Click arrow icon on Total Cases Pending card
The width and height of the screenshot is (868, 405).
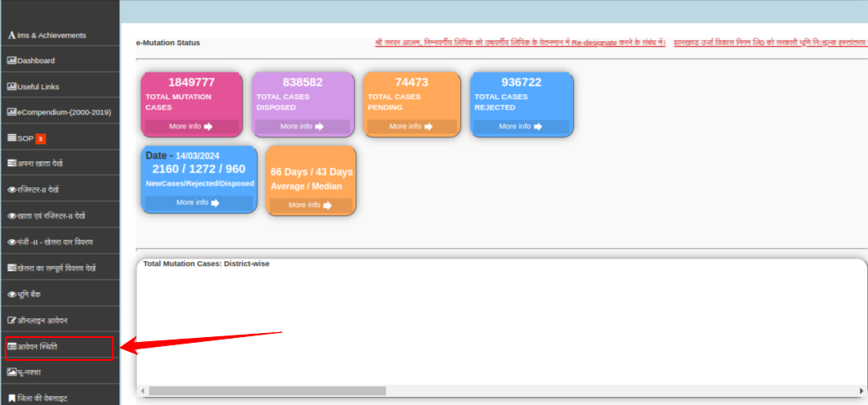(428, 126)
